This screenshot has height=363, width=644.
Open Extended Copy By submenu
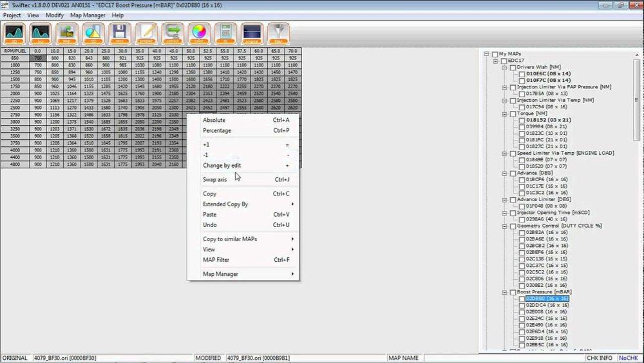243,204
